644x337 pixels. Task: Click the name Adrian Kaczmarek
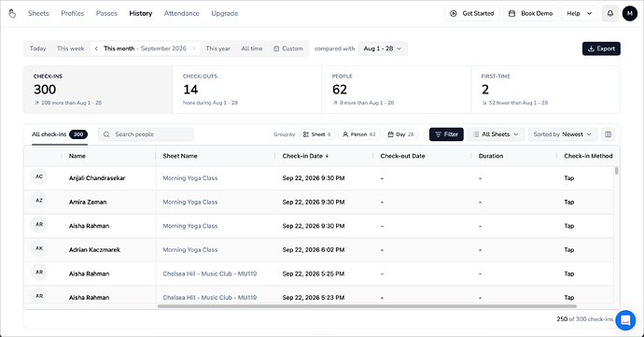point(94,250)
